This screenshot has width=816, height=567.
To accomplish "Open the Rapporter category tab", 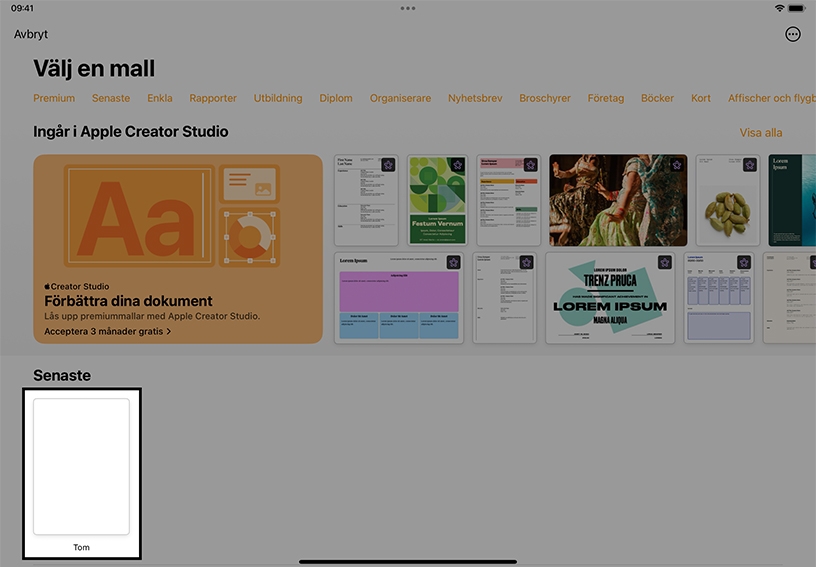I will pyautogui.click(x=213, y=98).
